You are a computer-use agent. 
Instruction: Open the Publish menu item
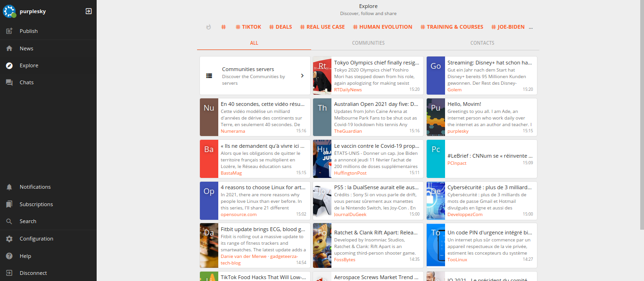[48, 31]
